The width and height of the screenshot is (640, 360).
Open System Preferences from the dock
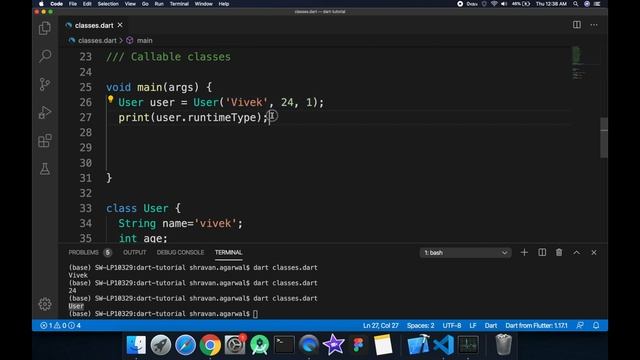(x=235, y=345)
